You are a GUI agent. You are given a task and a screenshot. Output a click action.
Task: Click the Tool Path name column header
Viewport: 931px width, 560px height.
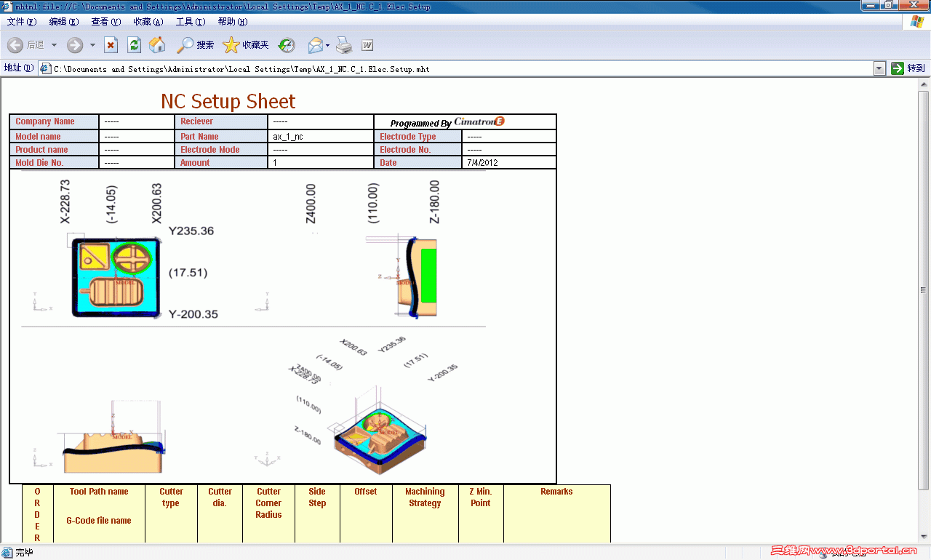coord(99,492)
